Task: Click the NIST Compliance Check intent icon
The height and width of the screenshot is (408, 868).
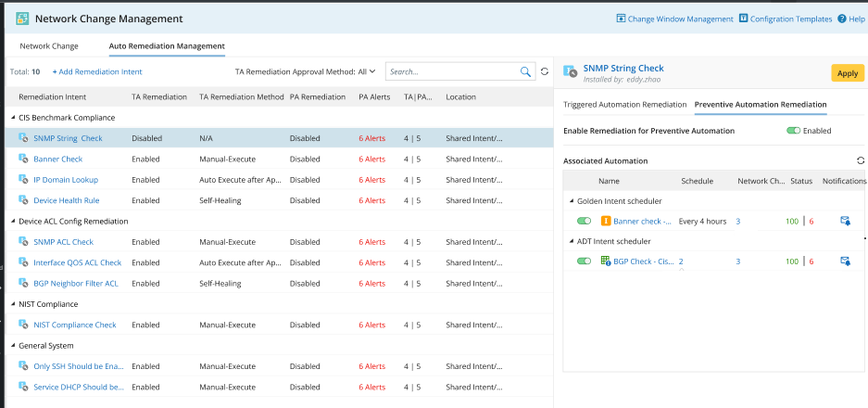Action: [x=22, y=325]
